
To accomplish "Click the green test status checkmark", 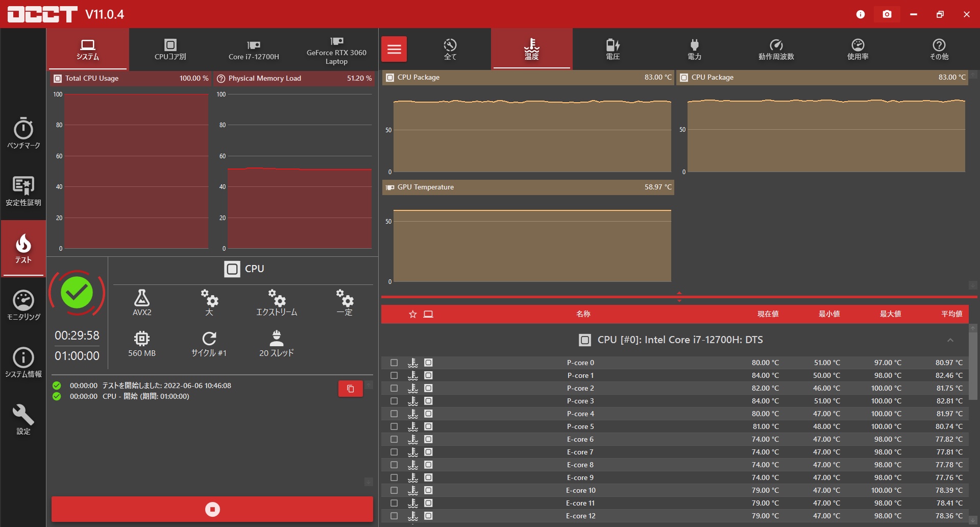I will (x=77, y=293).
